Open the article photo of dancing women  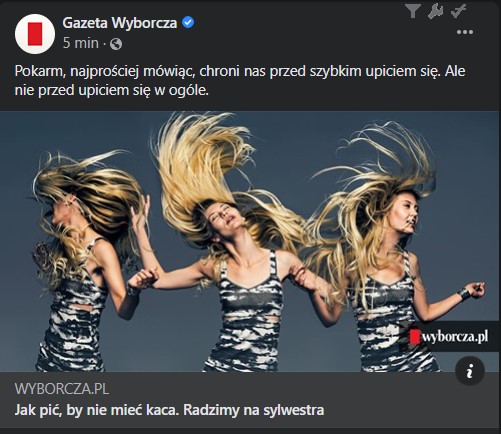(250, 241)
